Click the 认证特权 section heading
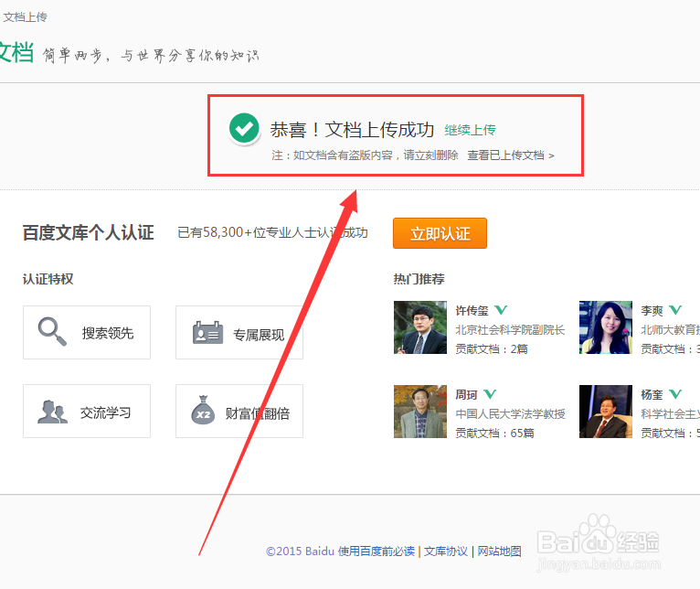The image size is (700, 589). point(48,279)
